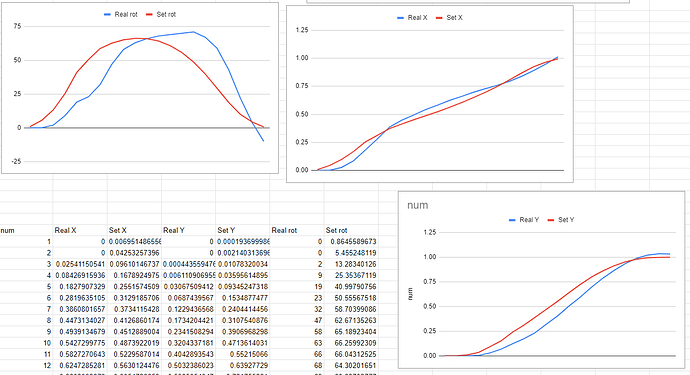Select the cell containing 0.5427299775
690x375 pixels.
coord(80,343)
